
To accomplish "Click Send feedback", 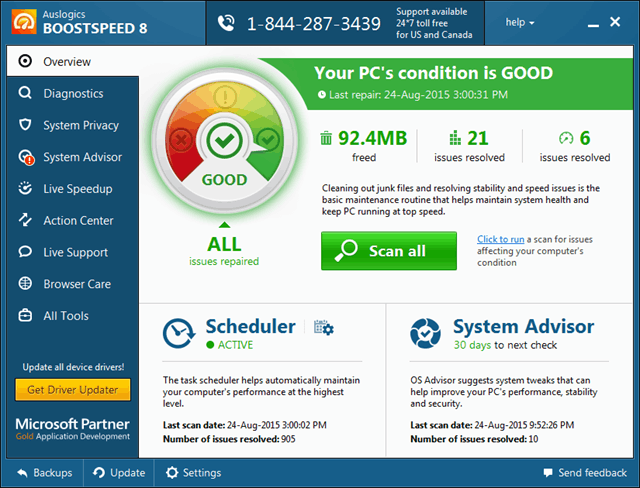I will pos(585,472).
